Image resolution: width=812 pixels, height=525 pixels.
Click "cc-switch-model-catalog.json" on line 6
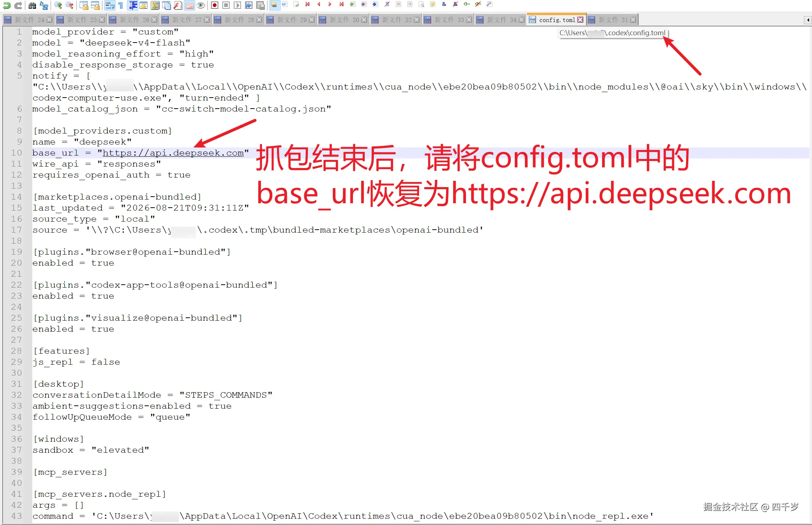click(x=244, y=109)
